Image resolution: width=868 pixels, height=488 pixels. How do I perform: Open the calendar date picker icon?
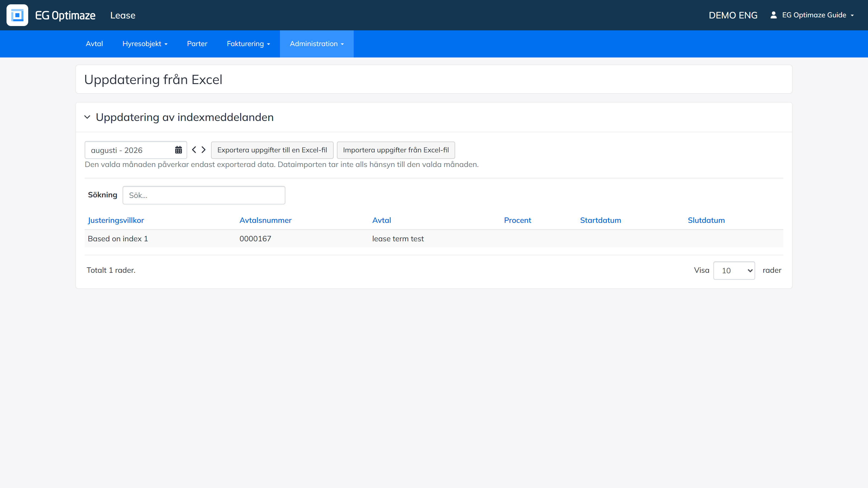coord(178,150)
